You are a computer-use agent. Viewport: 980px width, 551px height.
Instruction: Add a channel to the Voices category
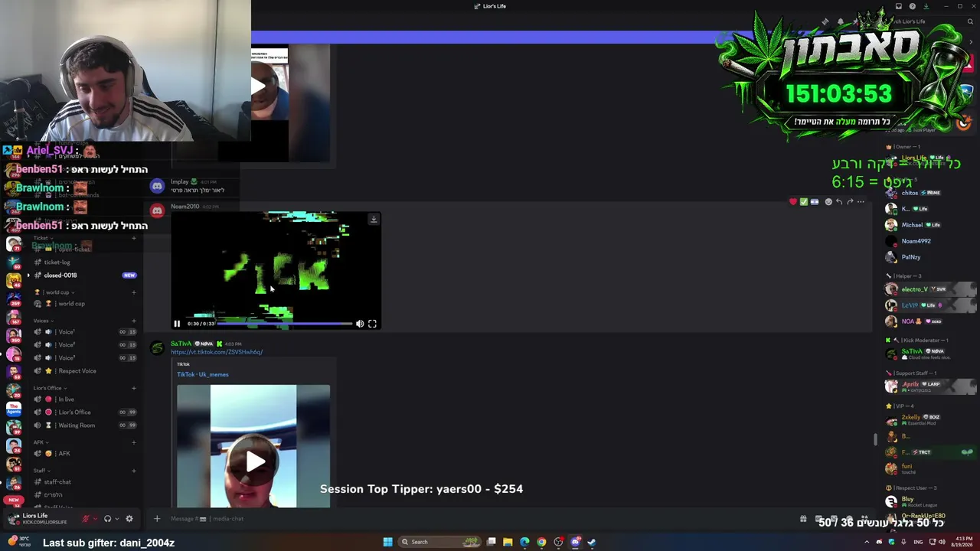[x=134, y=321]
